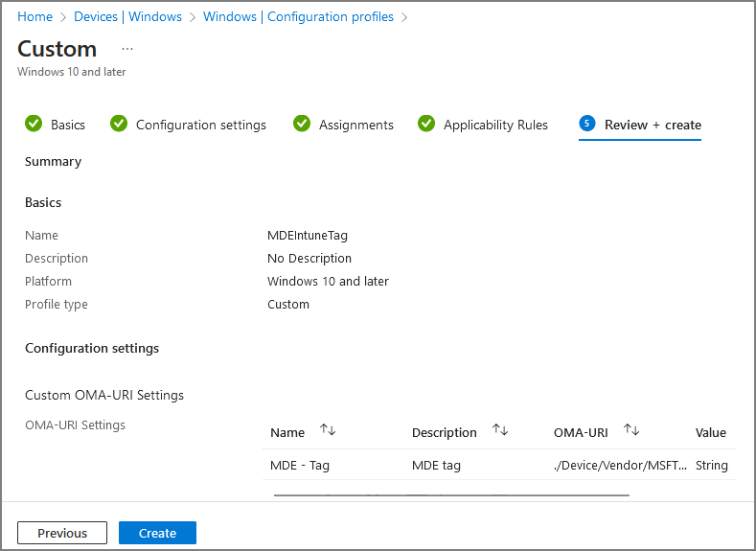
Task: Click the Description column header
Action: click(x=444, y=432)
